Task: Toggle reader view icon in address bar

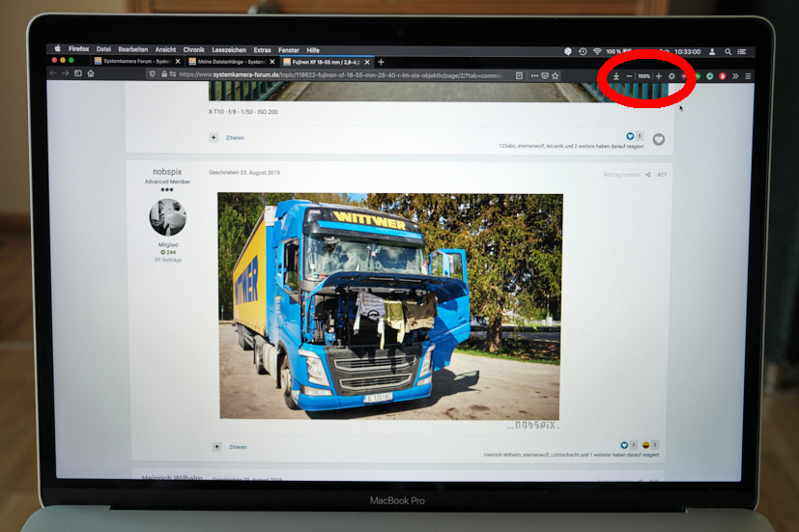Action: click(520, 74)
